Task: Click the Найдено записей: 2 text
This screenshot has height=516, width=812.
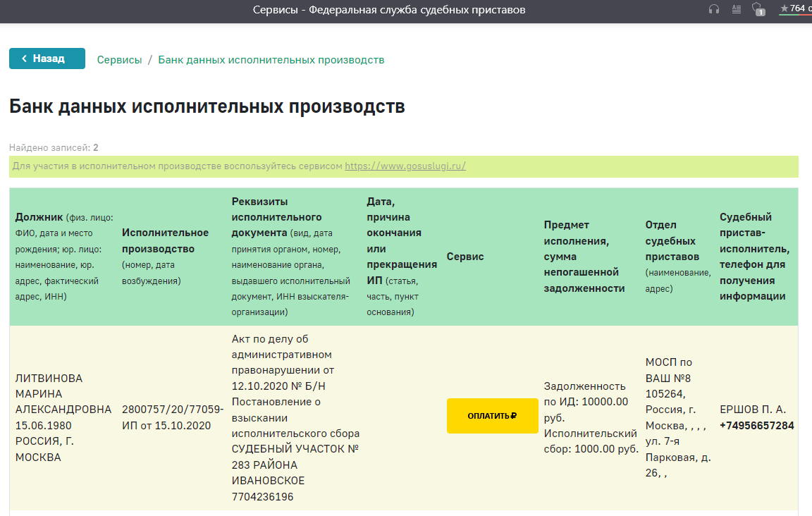Action: tap(54, 147)
